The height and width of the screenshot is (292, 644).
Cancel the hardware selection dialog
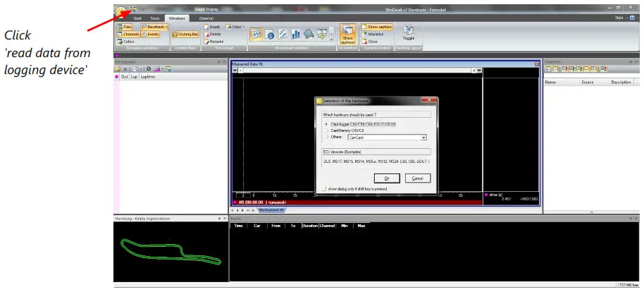(x=417, y=178)
